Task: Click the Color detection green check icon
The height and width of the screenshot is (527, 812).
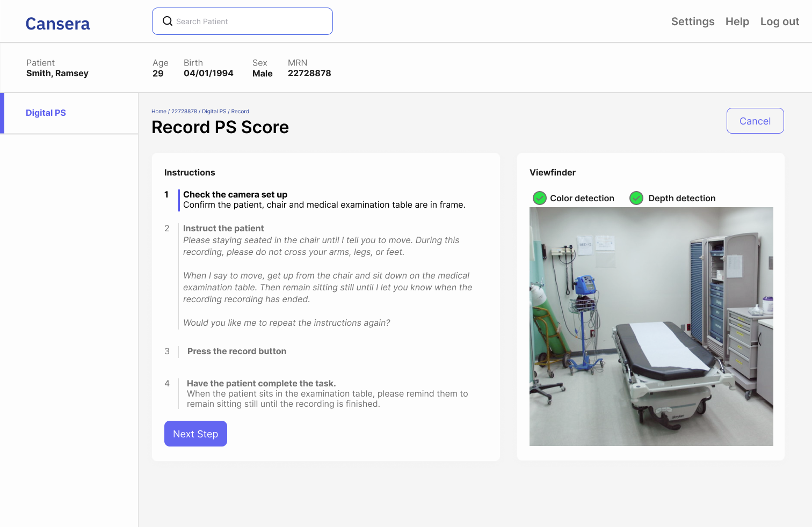Action: (x=540, y=198)
